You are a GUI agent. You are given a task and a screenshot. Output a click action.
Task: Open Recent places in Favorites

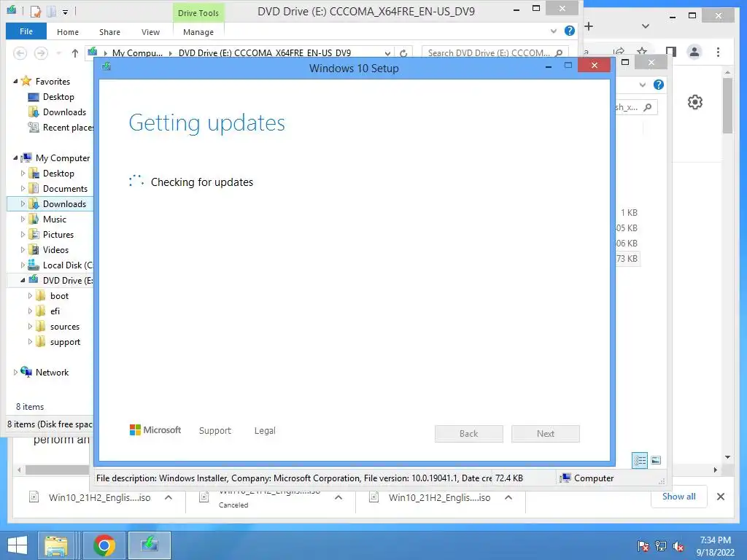(x=60, y=127)
